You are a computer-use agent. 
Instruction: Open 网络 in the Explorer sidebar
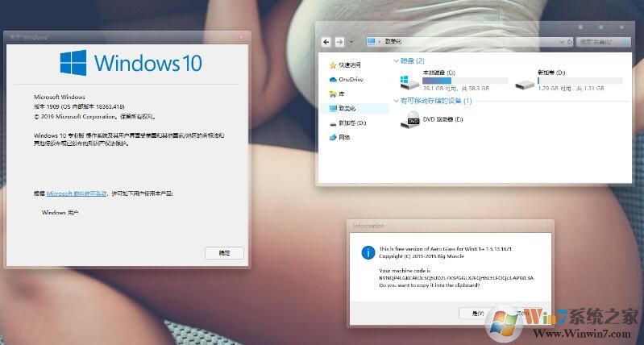click(339, 138)
